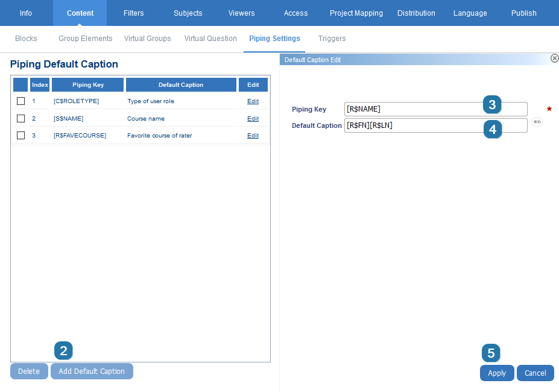Open the Distribution tab
The image size is (559, 392).
pos(416,13)
